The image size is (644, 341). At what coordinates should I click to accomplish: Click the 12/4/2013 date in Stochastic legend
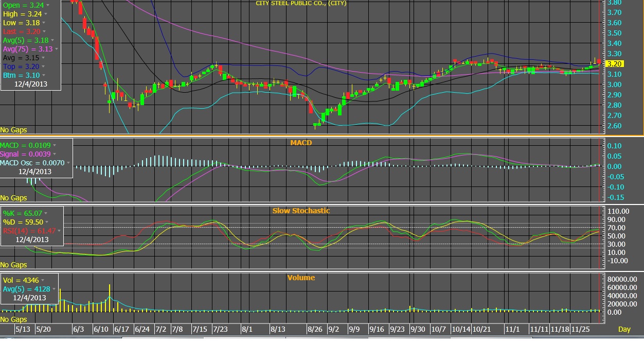(31, 239)
